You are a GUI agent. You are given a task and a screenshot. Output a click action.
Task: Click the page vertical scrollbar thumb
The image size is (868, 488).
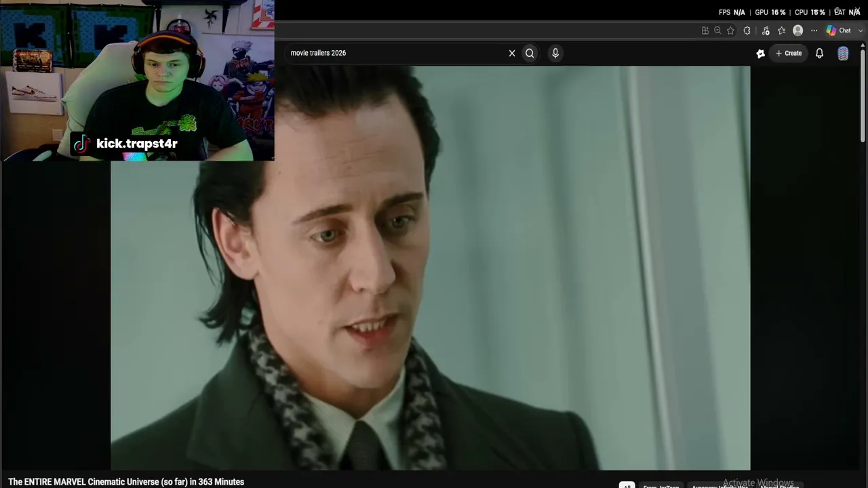click(863, 95)
